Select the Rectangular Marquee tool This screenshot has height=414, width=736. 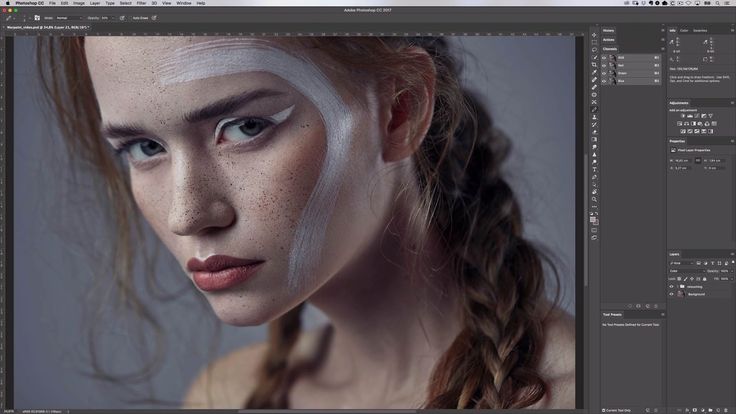594,39
